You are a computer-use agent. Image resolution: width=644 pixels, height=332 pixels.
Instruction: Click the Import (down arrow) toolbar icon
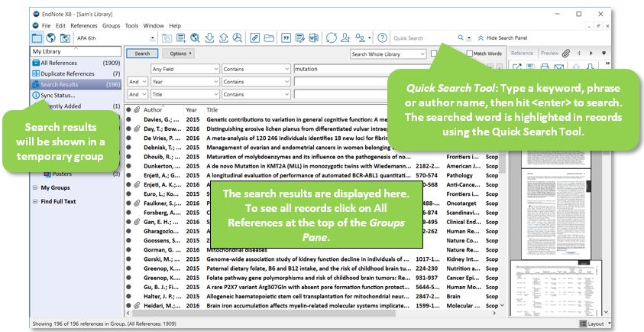[x=209, y=38]
